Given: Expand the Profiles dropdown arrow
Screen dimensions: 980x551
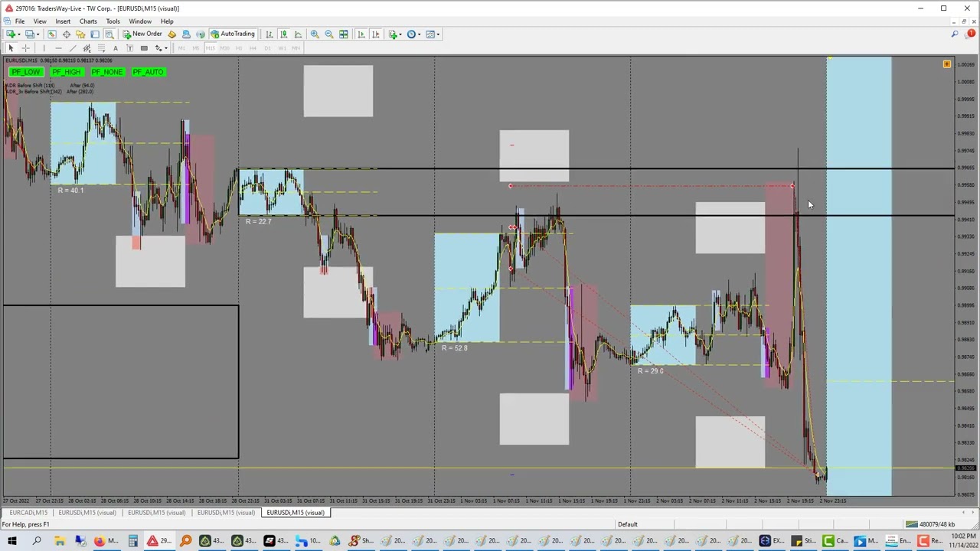Looking at the screenshot, I should click(x=38, y=34).
